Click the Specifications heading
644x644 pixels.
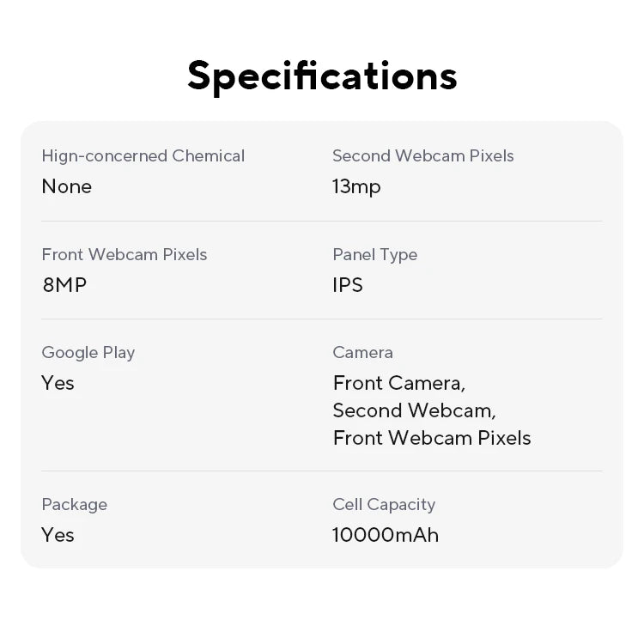pos(322,76)
